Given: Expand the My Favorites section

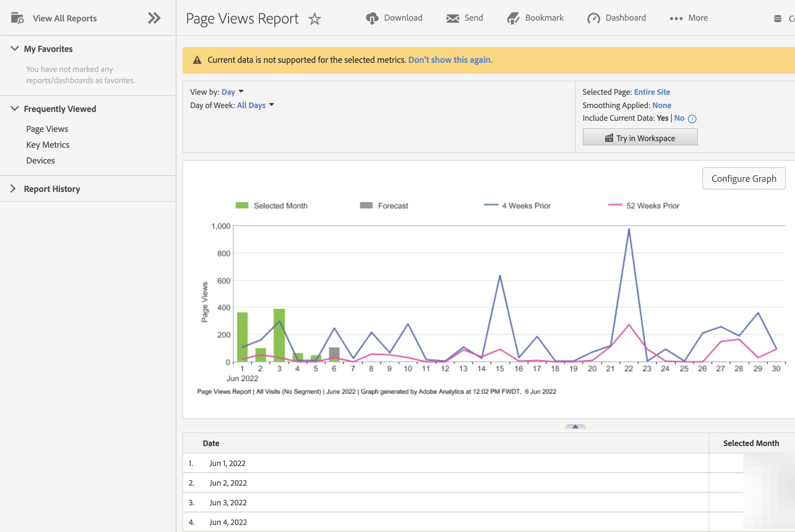Looking at the screenshot, I should coord(15,49).
